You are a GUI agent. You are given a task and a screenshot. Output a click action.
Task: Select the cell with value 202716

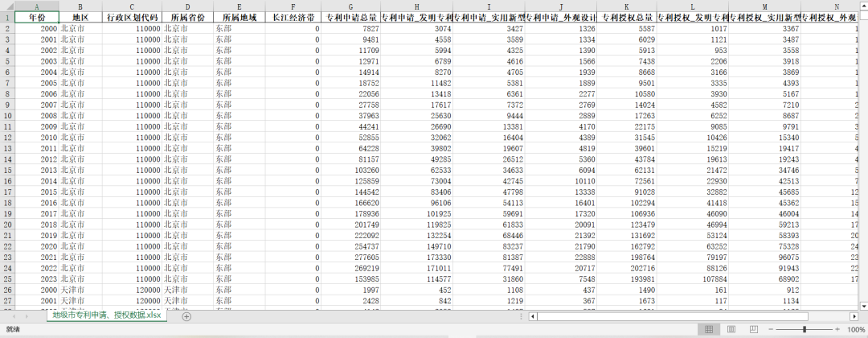coord(627,268)
